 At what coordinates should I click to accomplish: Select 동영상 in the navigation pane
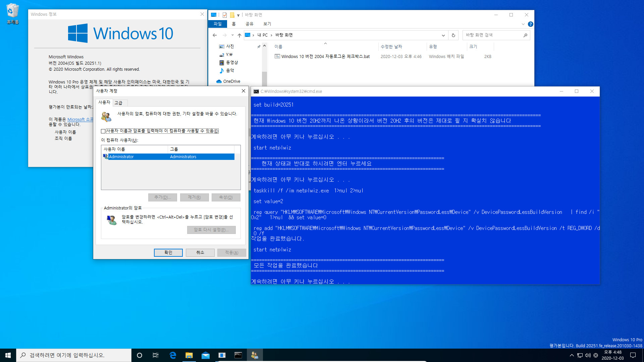coord(231,62)
